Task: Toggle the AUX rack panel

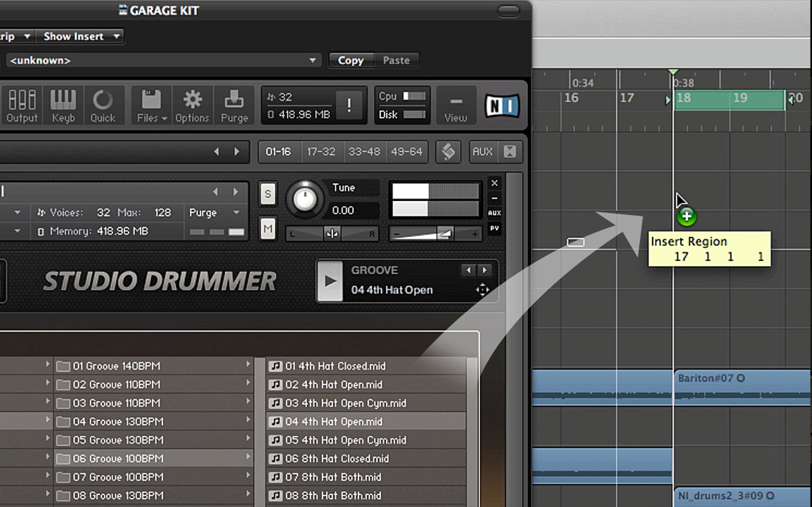Action: coord(482,152)
